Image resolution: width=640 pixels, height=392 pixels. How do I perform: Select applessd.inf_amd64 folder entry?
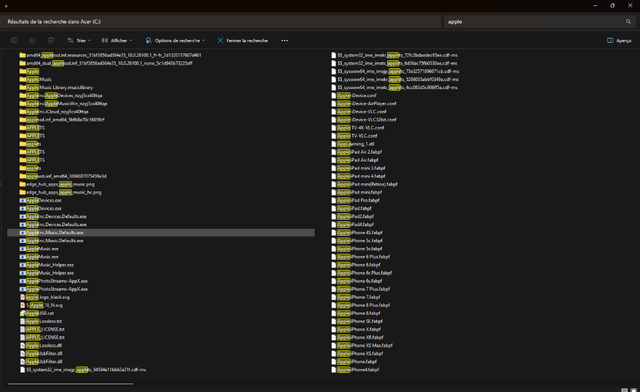pyautogui.click(x=62, y=120)
